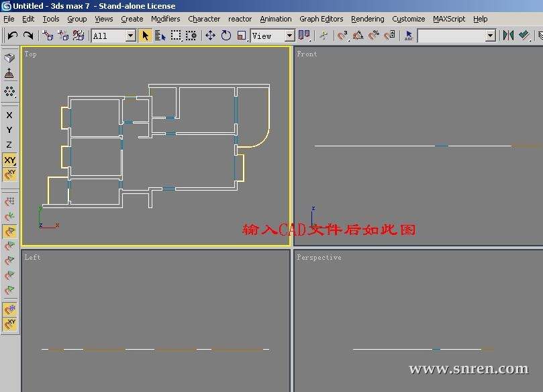This screenshot has height=392, width=543.
Task: Toggle the Angle Snap button
Action: pos(358,36)
